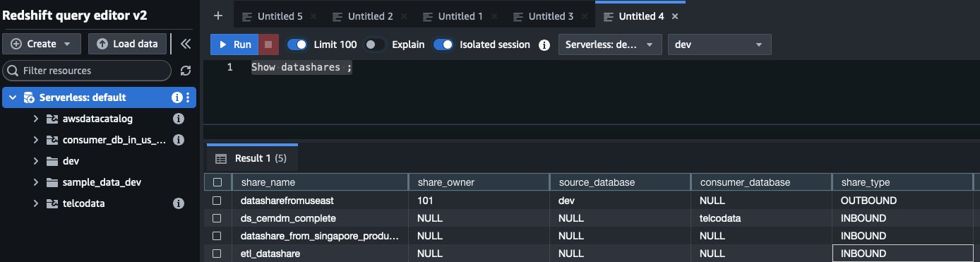Sort by share_name column header

(319, 182)
